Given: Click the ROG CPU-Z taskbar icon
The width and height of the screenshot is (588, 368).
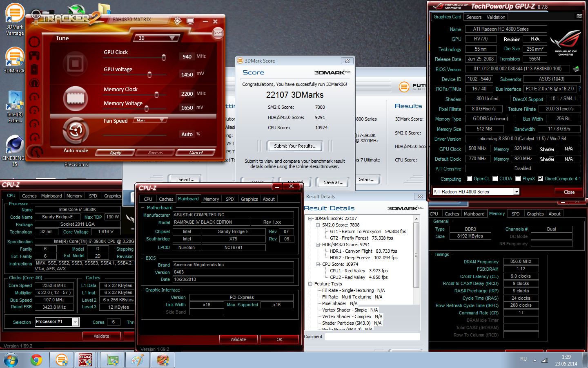Looking at the screenshot, I should (x=86, y=360).
